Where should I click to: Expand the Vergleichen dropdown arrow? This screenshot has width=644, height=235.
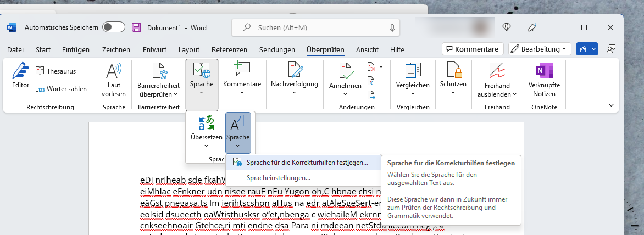click(413, 93)
